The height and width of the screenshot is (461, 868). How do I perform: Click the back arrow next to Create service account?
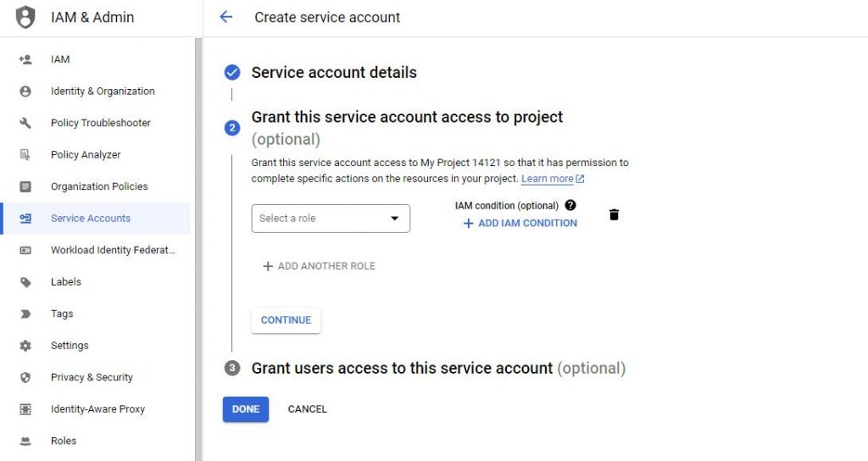point(225,17)
